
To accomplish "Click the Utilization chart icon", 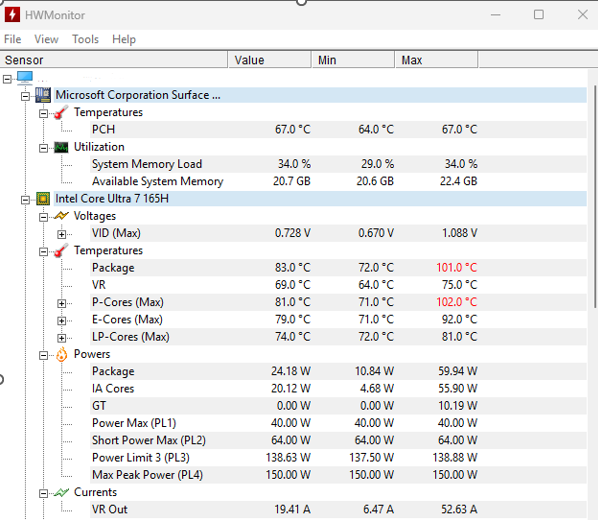I will click(61, 147).
